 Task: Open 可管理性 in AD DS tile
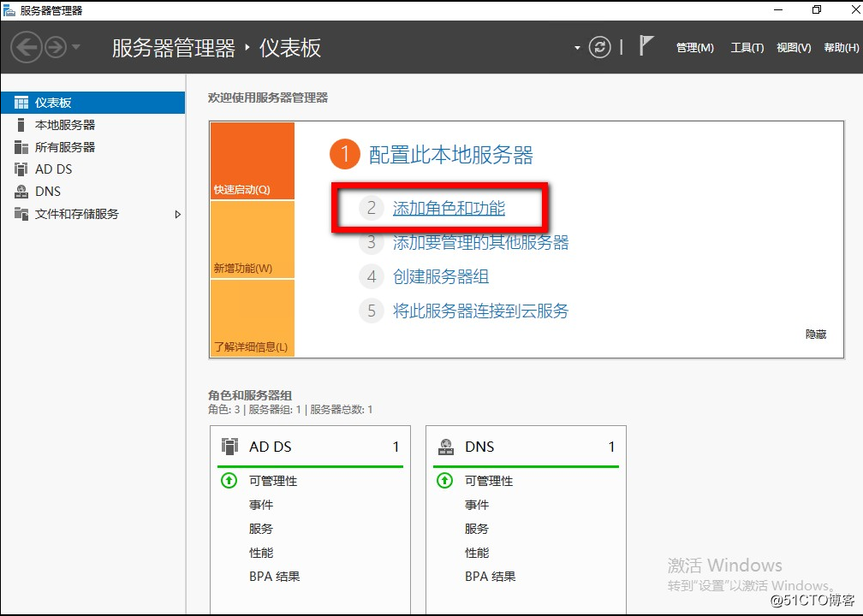click(273, 481)
